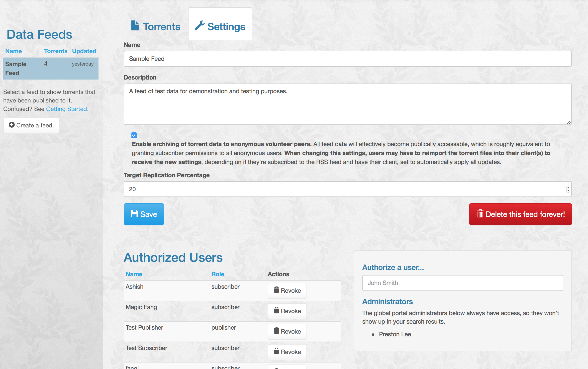This screenshot has height=369, width=588.
Task: Click the Settings tab wrench icon
Action: [x=199, y=26]
